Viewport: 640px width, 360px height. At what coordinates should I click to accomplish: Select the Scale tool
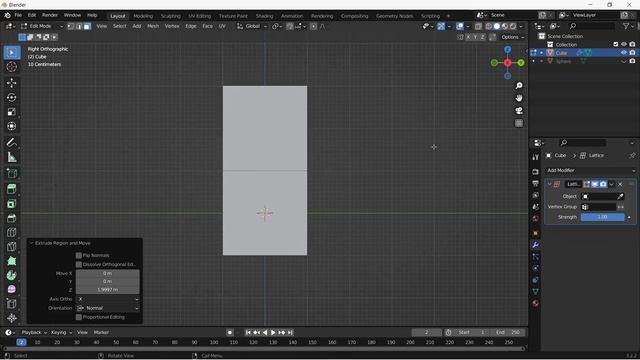coord(11,112)
